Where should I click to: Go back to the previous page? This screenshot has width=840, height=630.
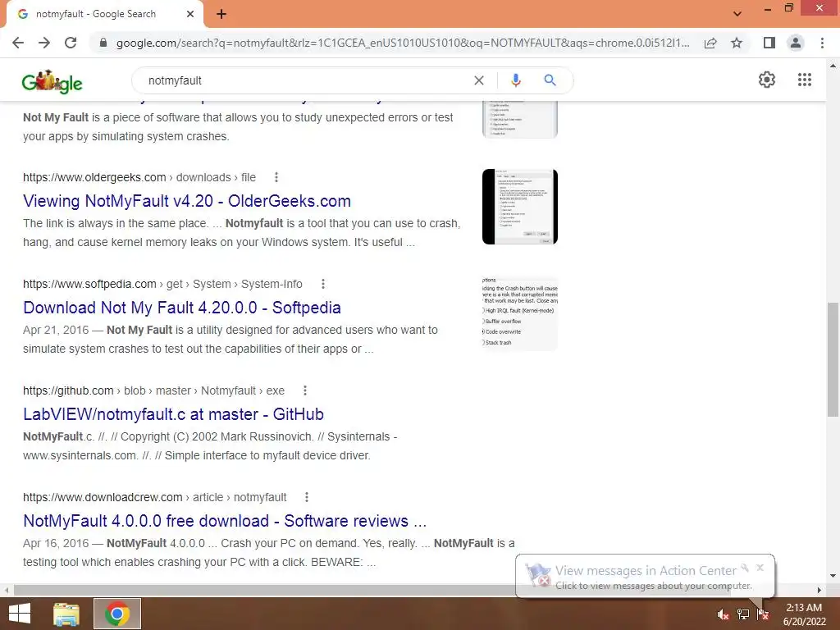point(18,43)
